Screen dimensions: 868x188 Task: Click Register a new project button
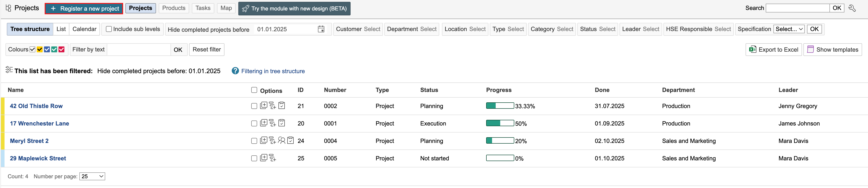pyautogui.click(x=84, y=8)
